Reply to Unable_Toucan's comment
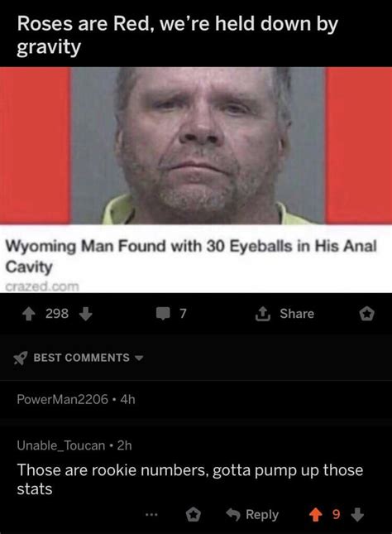 pos(253,515)
